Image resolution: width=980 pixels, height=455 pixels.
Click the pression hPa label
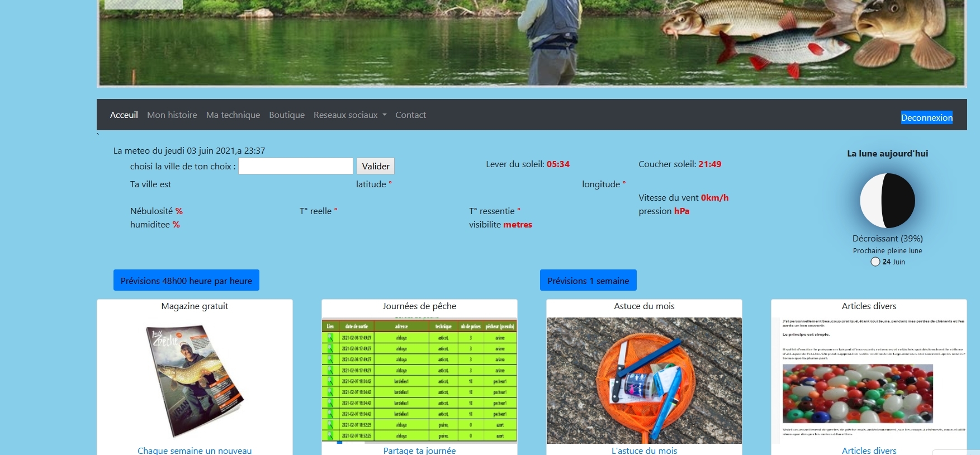pos(664,211)
